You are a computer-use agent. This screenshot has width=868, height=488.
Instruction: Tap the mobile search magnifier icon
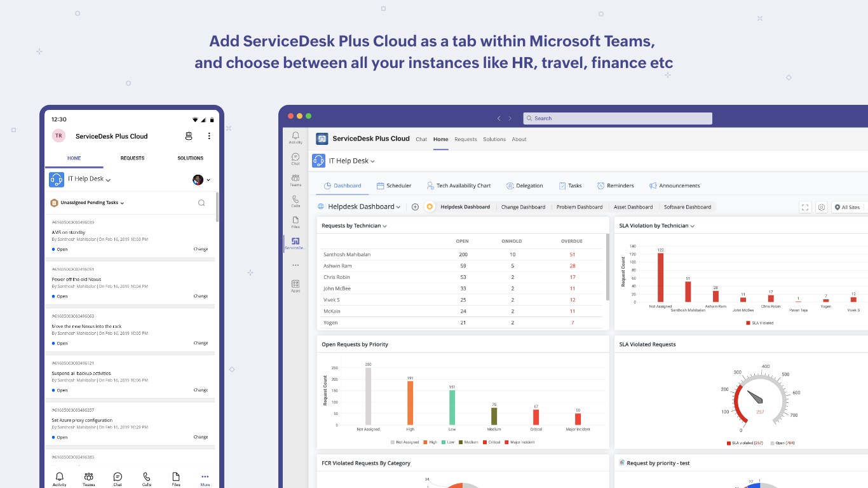[201, 203]
